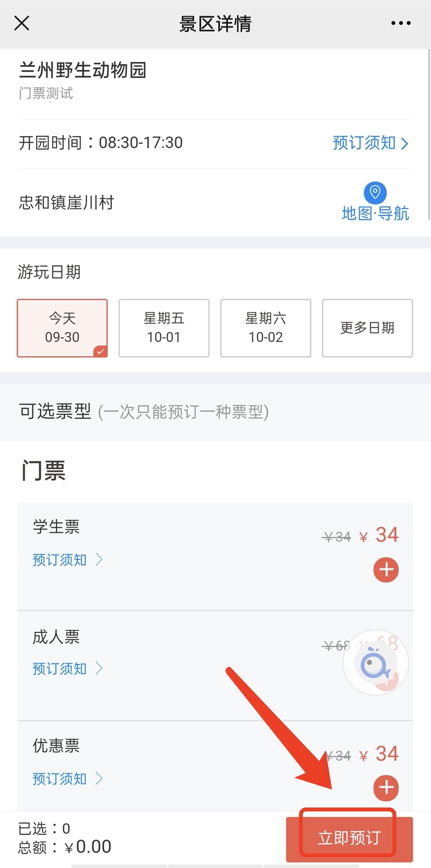Tap the 忠和镇崖川村 address text
The height and width of the screenshot is (868, 431).
(x=67, y=203)
